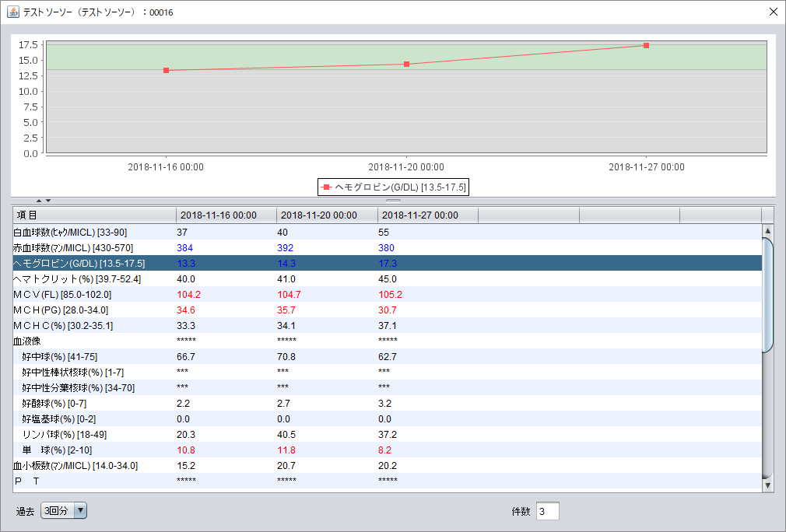The image size is (786, 532).
Task: Click the split pane divider handle
Action: 393,201
